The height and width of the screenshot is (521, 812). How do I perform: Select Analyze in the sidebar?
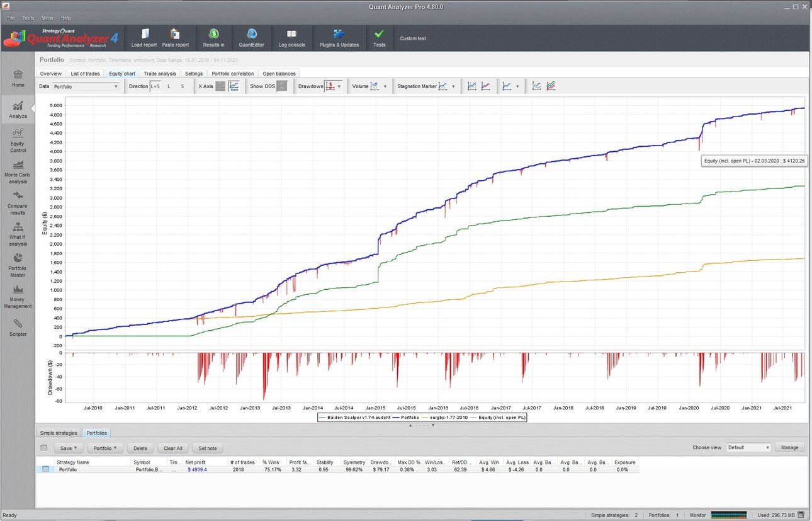18,110
